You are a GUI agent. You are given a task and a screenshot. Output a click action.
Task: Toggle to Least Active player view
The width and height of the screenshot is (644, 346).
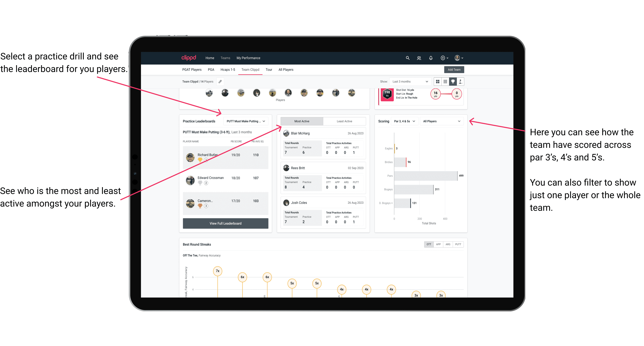click(344, 121)
